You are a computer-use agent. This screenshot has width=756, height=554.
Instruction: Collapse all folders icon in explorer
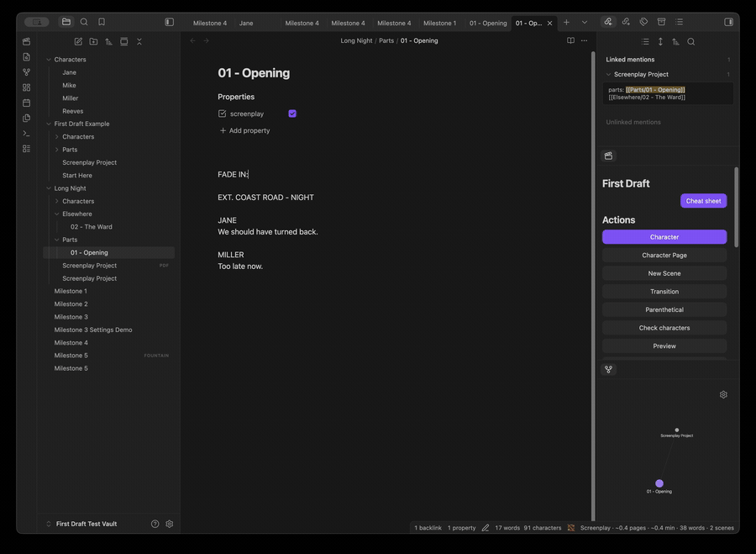pos(139,41)
